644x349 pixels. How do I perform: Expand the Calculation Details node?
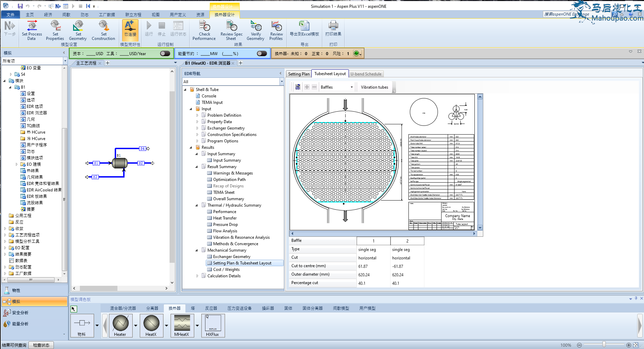[198, 276]
